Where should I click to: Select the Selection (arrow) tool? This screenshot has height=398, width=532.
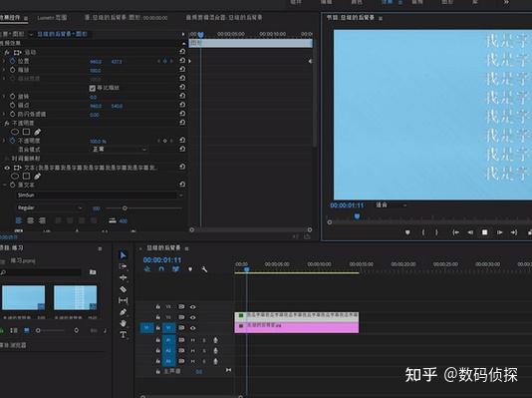pyautogui.click(x=124, y=255)
